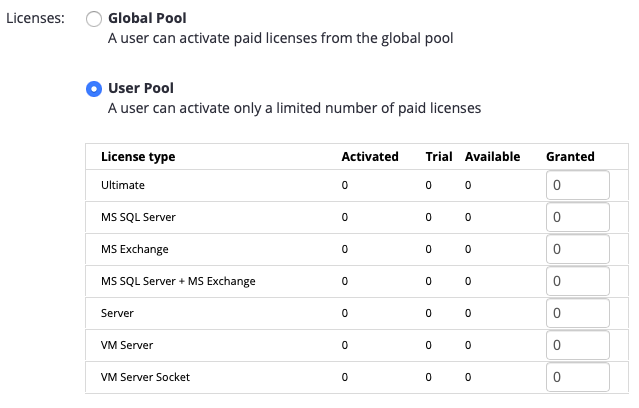
Task: Select the User Pool radio button
Action: [x=94, y=89]
